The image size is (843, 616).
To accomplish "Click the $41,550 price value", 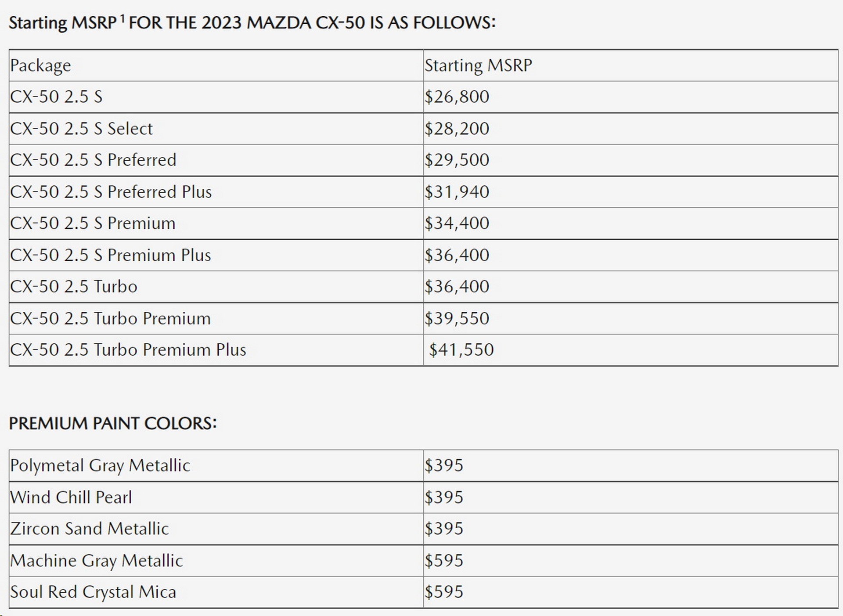I will [461, 350].
